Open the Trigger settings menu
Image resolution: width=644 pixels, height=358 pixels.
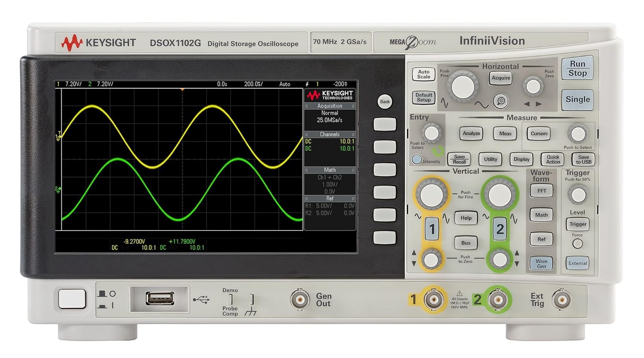pos(577,224)
